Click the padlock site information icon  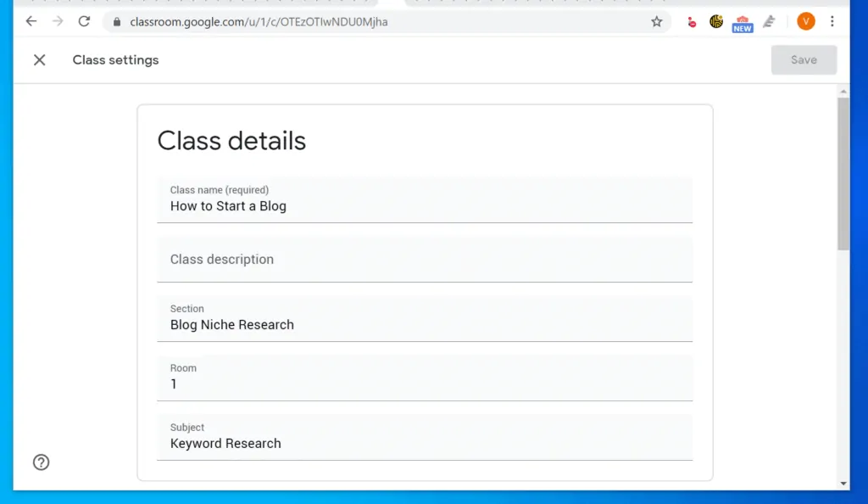pyautogui.click(x=115, y=22)
